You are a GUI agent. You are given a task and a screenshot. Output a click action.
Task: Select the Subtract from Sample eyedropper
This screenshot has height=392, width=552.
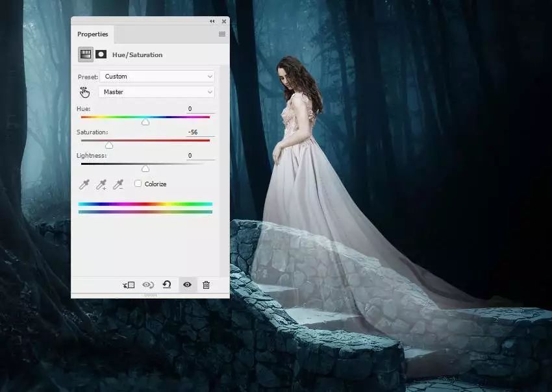(x=118, y=184)
